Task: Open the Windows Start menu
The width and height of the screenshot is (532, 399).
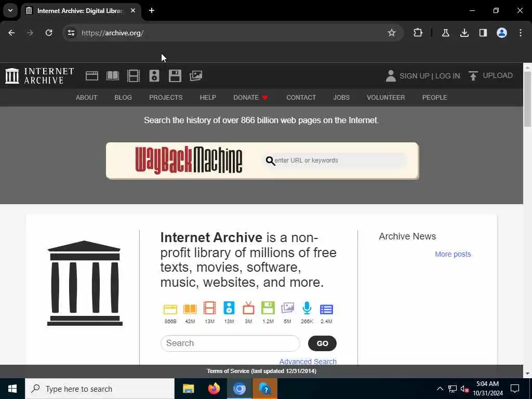Action: click(12, 389)
